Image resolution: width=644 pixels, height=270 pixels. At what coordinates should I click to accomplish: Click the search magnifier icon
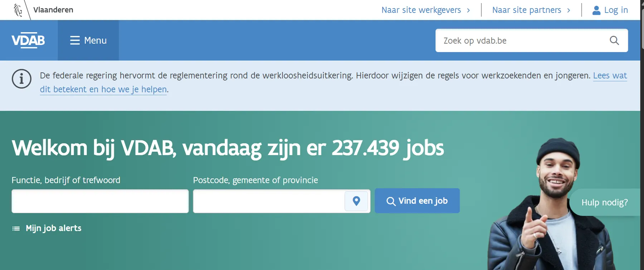point(614,40)
